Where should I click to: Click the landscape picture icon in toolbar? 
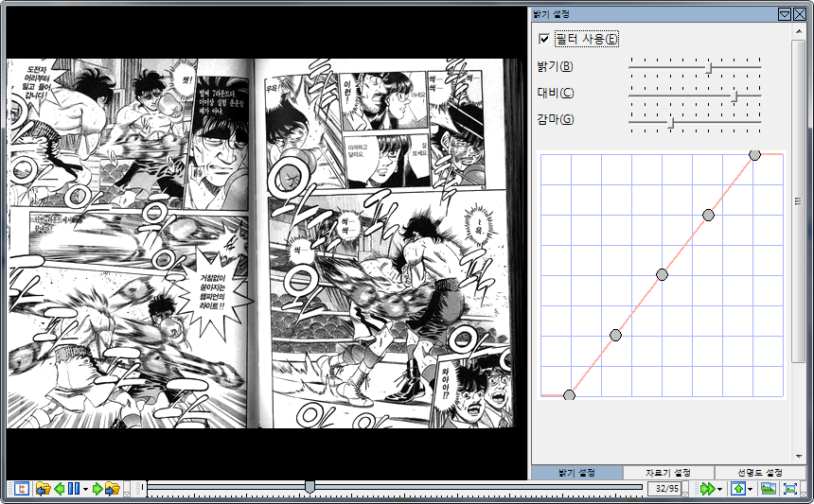tap(769, 489)
